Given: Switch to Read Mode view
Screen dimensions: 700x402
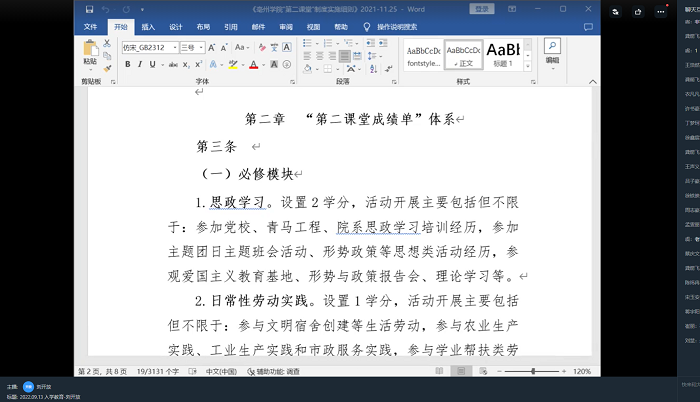Looking at the screenshot, I should 439,371.
